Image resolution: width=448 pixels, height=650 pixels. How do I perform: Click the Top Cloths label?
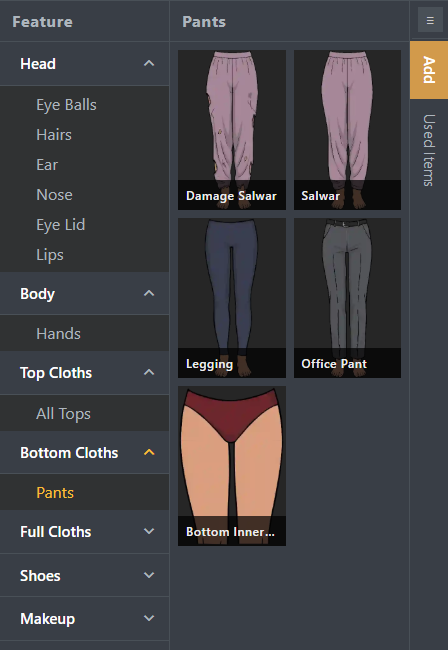56,373
